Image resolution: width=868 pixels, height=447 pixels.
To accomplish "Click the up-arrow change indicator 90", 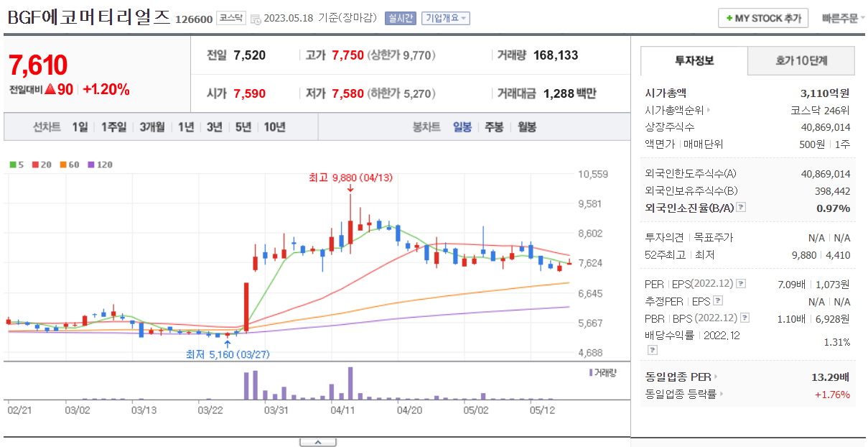I will coord(59,90).
